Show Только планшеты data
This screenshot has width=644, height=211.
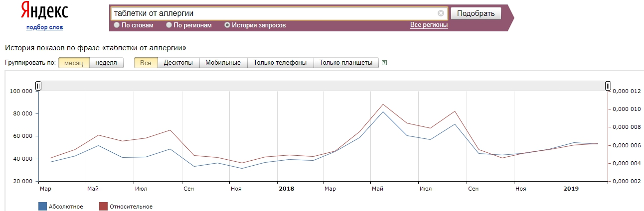point(345,63)
